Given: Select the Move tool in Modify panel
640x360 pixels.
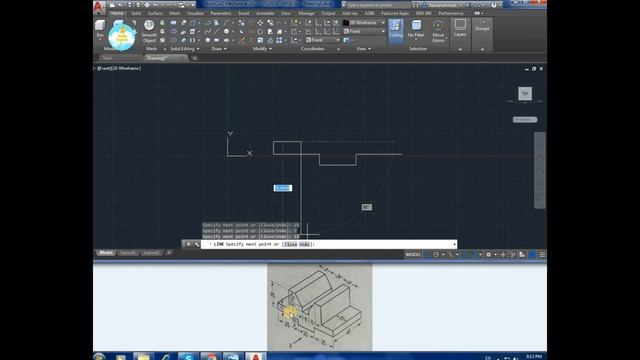Looking at the screenshot, I should tap(260, 23).
